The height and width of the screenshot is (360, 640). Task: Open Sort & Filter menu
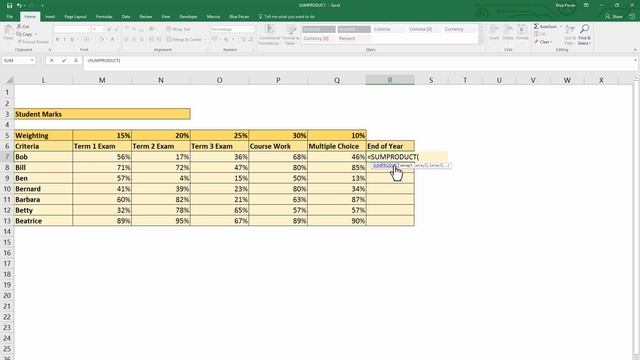(570, 34)
